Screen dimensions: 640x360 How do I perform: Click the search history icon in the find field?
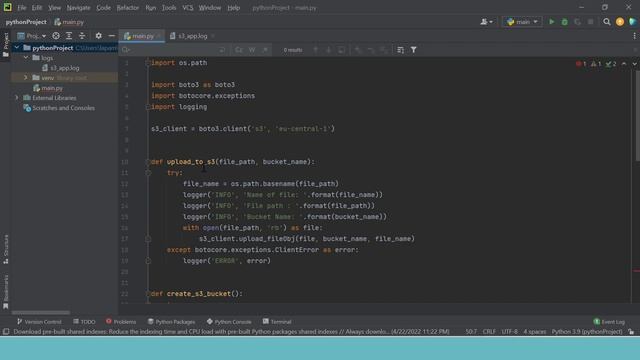click(x=126, y=50)
